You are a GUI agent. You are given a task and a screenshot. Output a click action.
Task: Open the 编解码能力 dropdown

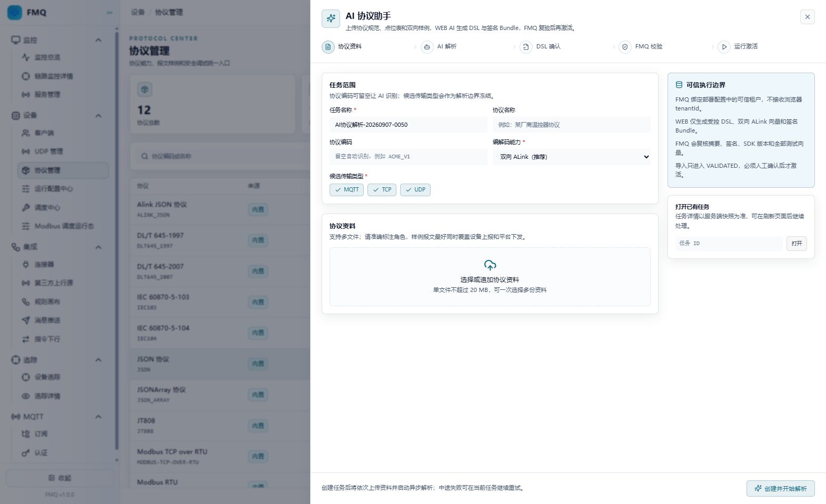point(572,157)
